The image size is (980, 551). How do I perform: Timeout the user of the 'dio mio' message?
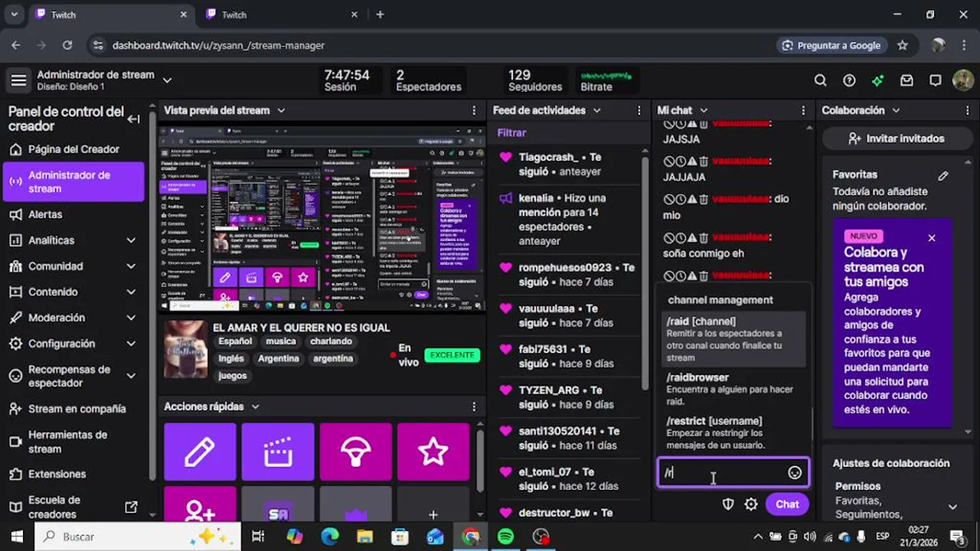point(680,200)
